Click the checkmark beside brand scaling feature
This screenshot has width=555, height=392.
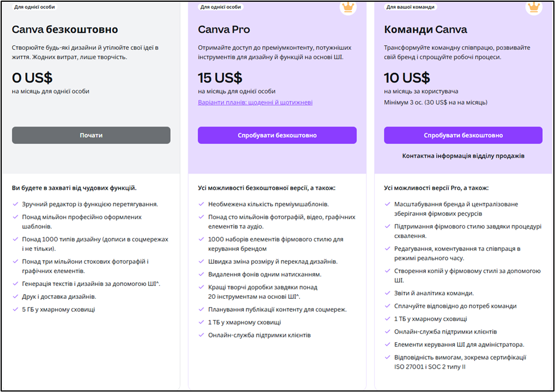[x=388, y=204]
